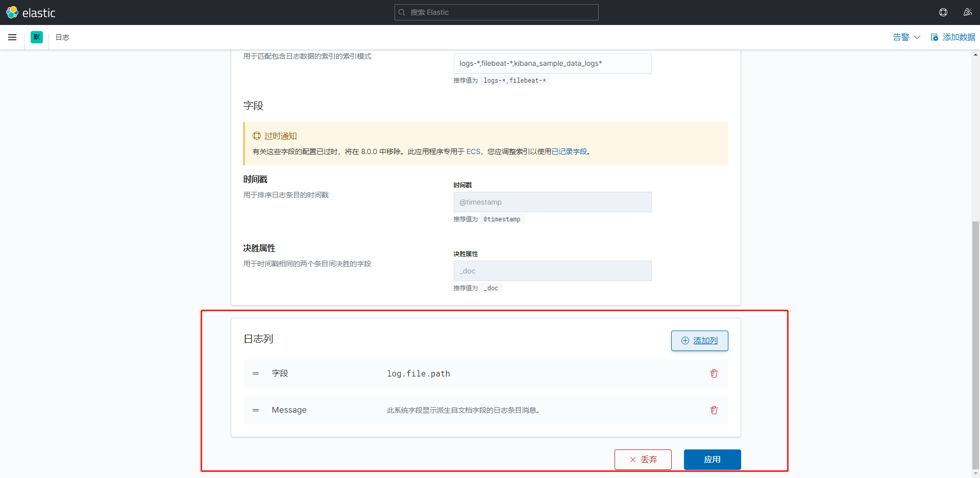Click the recommended value logs-*,filebeat-*
Image resolution: width=980 pixels, height=478 pixels.
coord(514,81)
